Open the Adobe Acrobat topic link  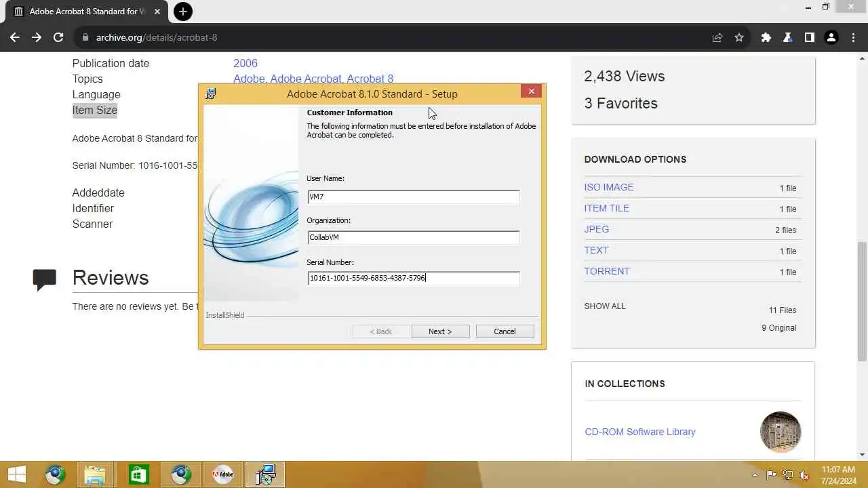(x=305, y=79)
